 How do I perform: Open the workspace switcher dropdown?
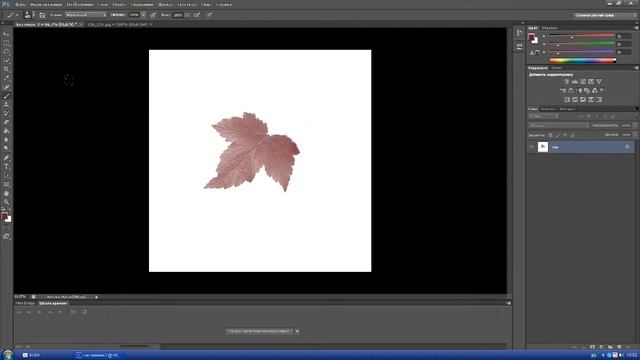pyautogui.click(x=605, y=15)
